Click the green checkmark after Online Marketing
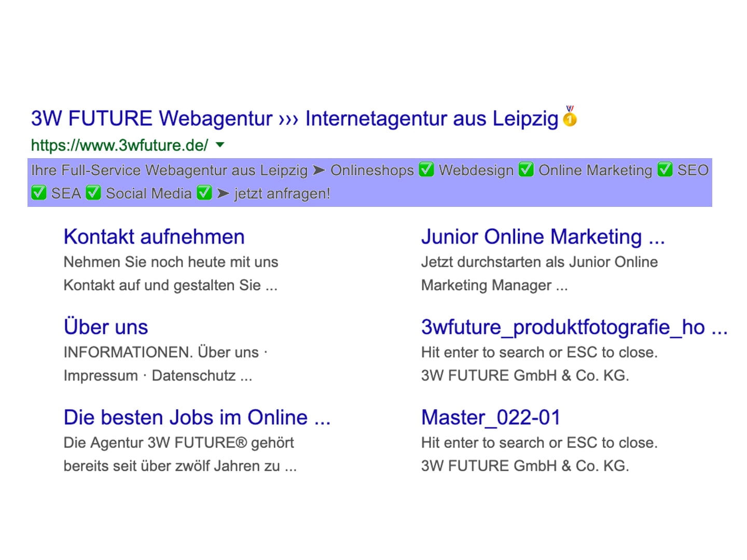The width and height of the screenshot is (747, 560). [x=665, y=170]
